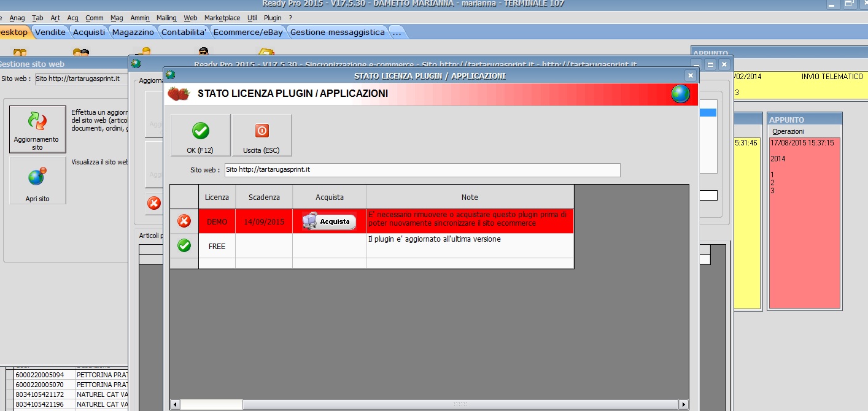The image size is (868, 411).
Task: Click the right arrow of horizontal scrollbar
Action: (684, 404)
